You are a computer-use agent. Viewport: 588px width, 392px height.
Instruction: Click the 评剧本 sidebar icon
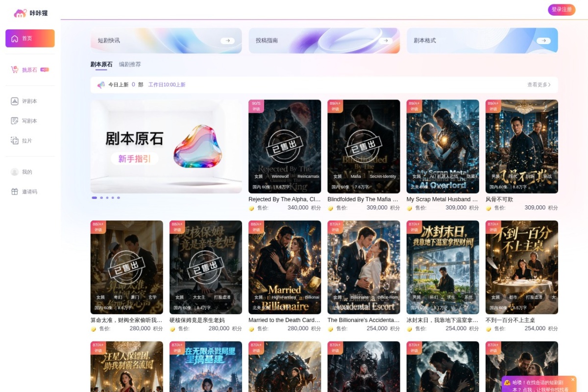pyautogui.click(x=15, y=101)
